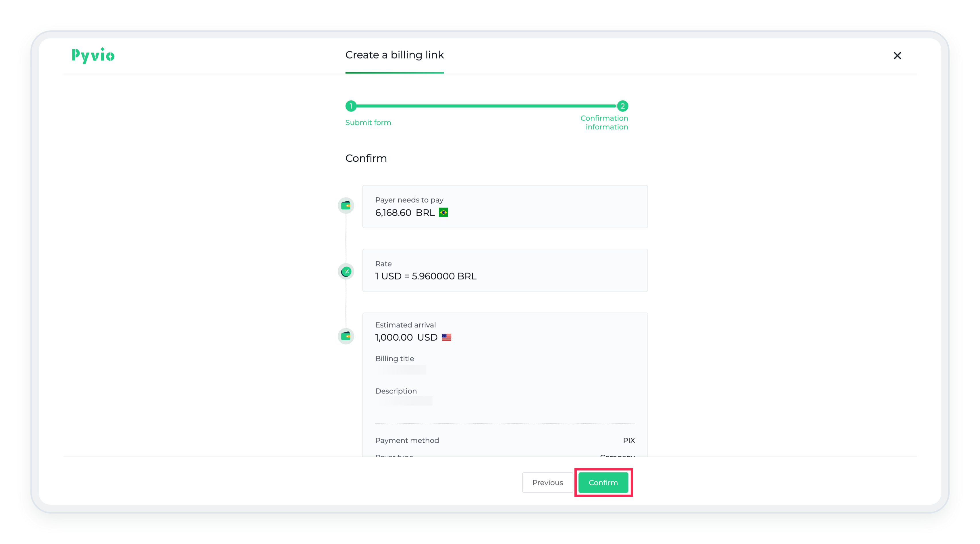This screenshot has height=544, width=980.
Task: Click the Brazil flag icon
Action: (x=443, y=213)
